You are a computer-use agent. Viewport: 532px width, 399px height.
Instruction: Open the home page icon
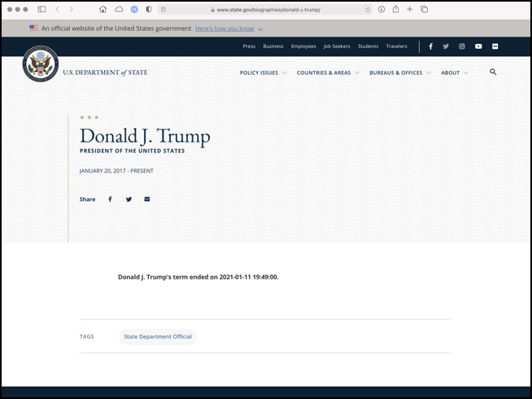(x=102, y=10)
